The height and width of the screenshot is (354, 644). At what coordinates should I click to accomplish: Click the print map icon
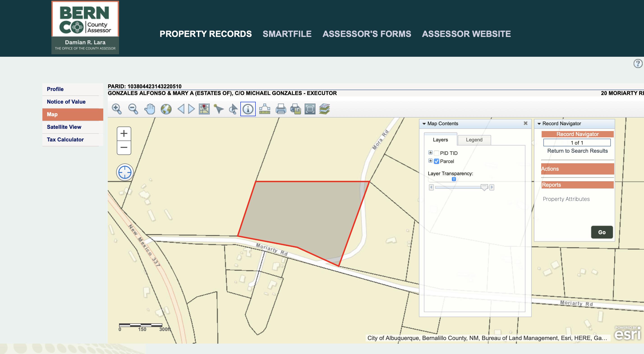(281, 109)
